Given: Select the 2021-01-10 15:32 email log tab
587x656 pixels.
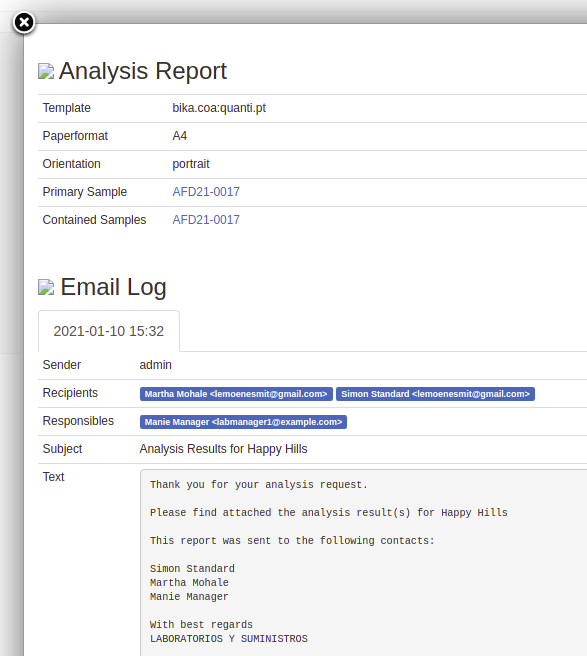Looking at the screenshot, I should tap(109, 331).
